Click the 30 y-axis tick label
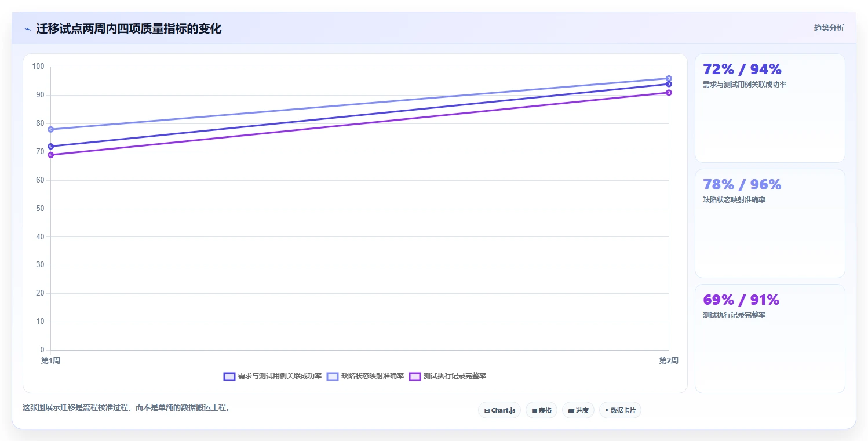 coord(40,265)
